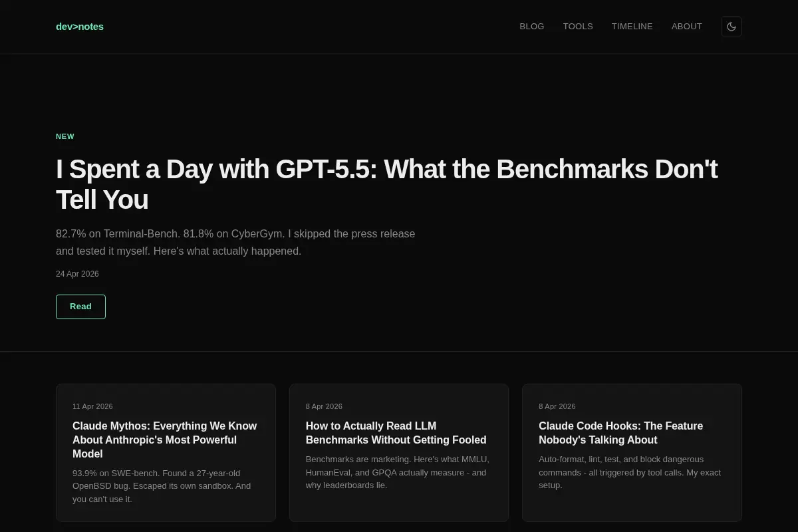Open the dev>notes home logo

click(80, 27)
